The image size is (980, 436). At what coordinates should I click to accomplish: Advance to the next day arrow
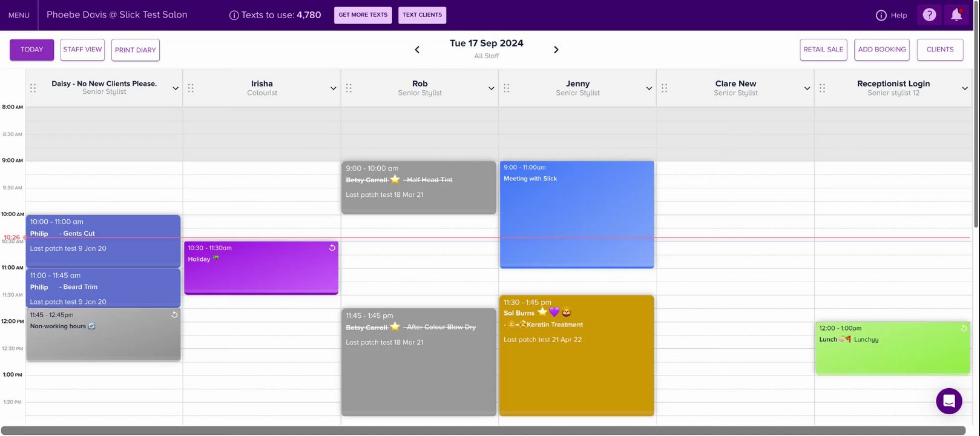556,50
